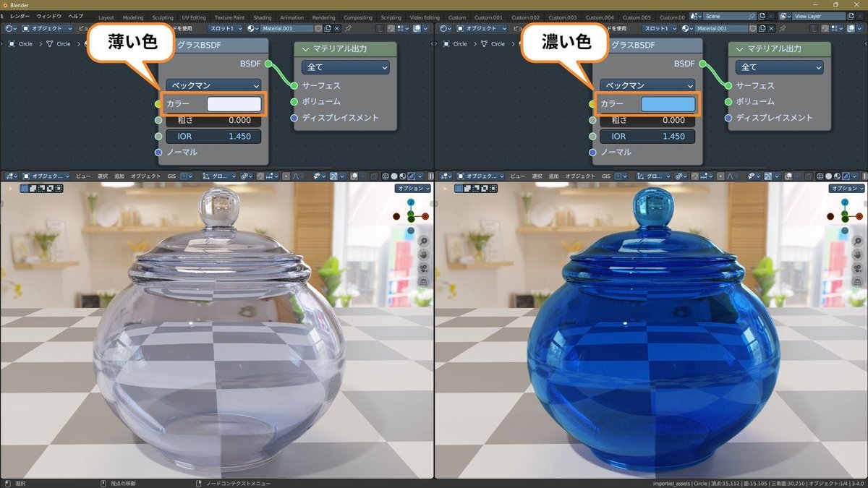
Task: Switch left viewport to wireframe shading
Action: pyautogui.click(x=386, y=176)
